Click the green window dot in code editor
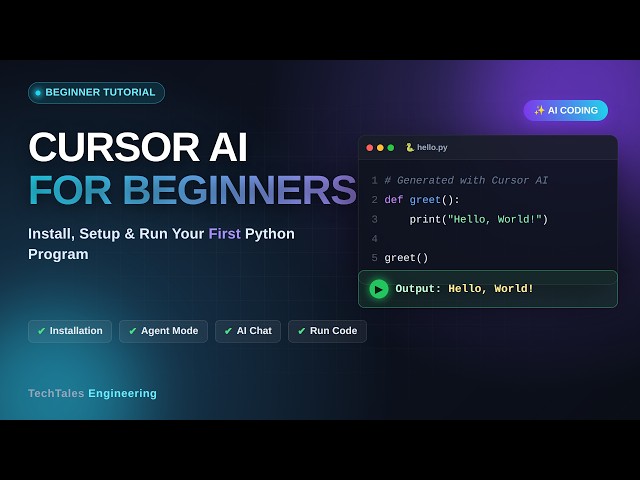Image resolution: width=640 pixels, height=480 pixels. 391,148
